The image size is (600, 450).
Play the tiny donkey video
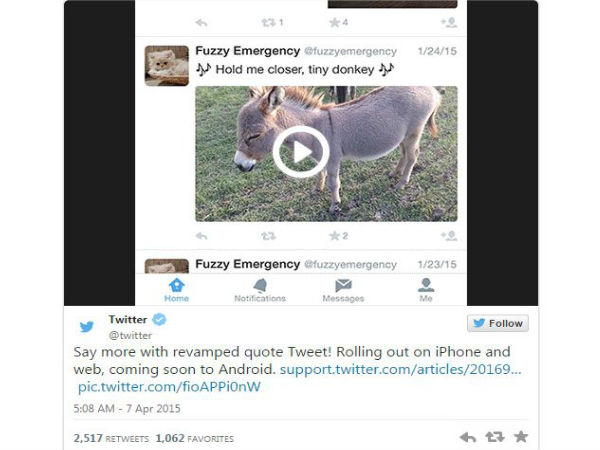(301, 152)
